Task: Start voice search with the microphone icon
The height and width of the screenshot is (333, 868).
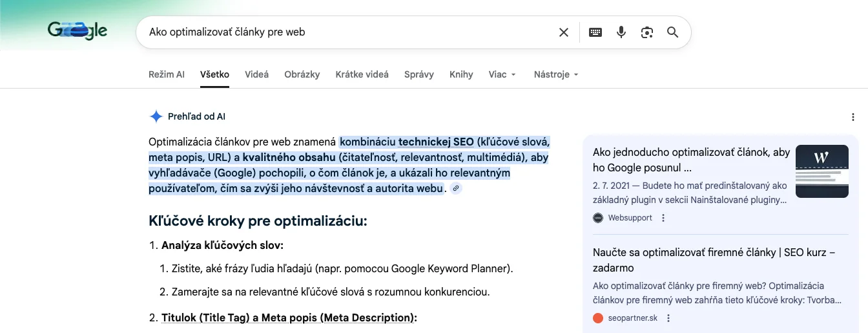Action: tap(621, 32)
